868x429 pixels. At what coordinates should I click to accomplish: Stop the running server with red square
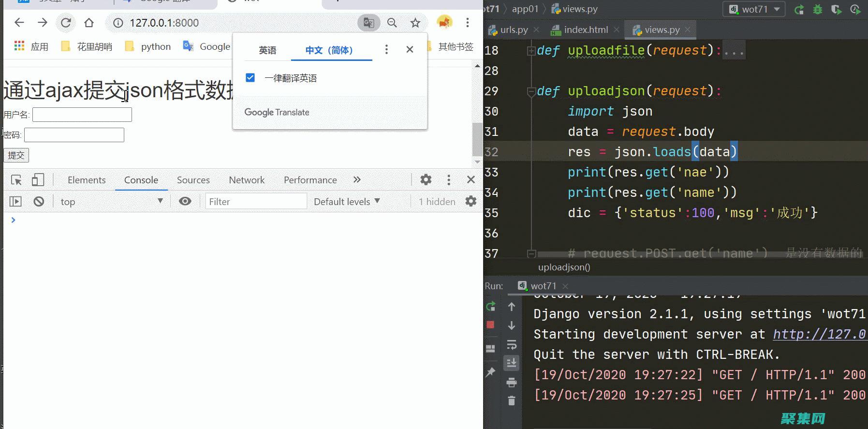click(490, 325)
